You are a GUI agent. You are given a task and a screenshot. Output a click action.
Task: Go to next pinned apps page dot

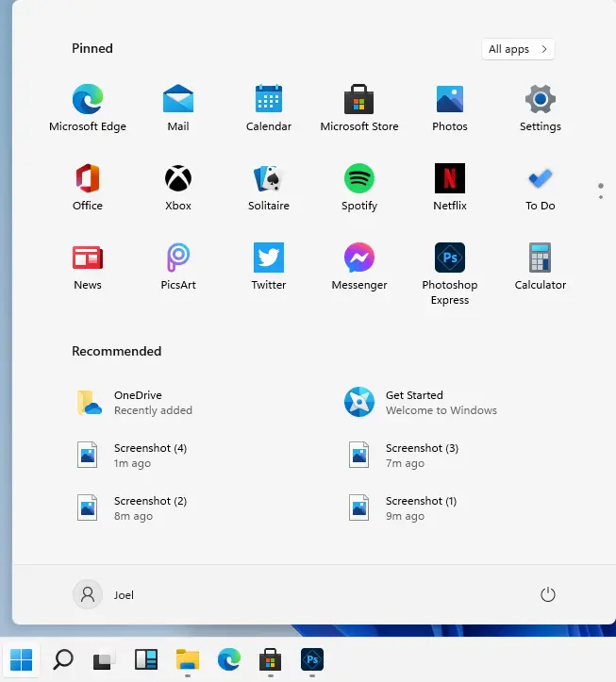coord(601,197)
